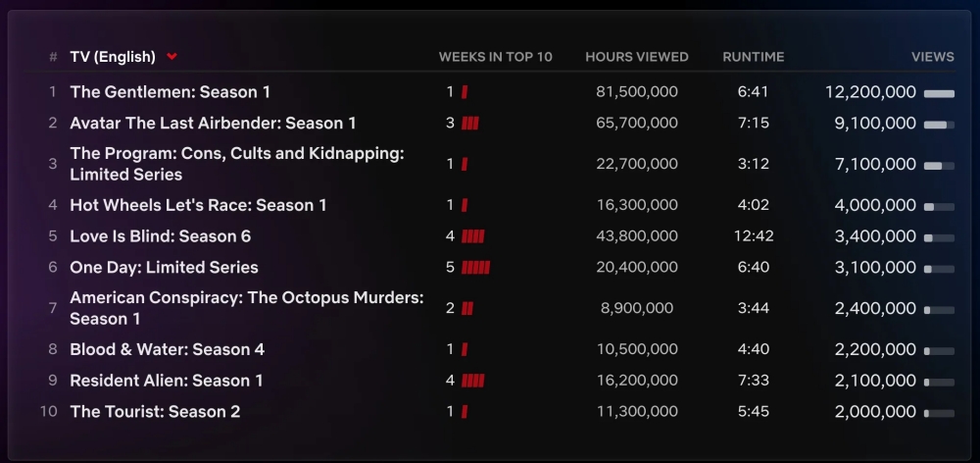Click the Views column header

coord(933,57)
